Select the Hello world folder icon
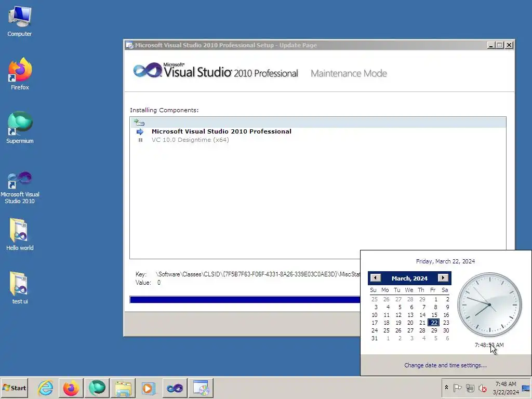This screenshot has width=532, height=399. tap(20, 234)
